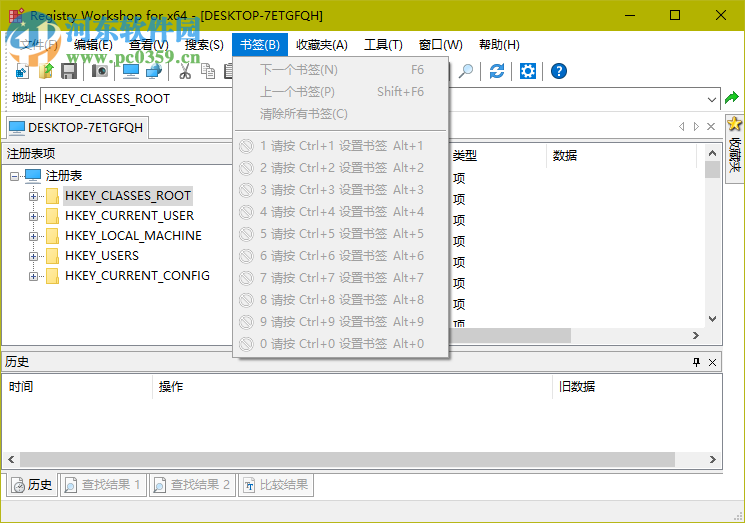Click the 类型 column header
Viewport: 745px width, 523px height.
[497, 155]
